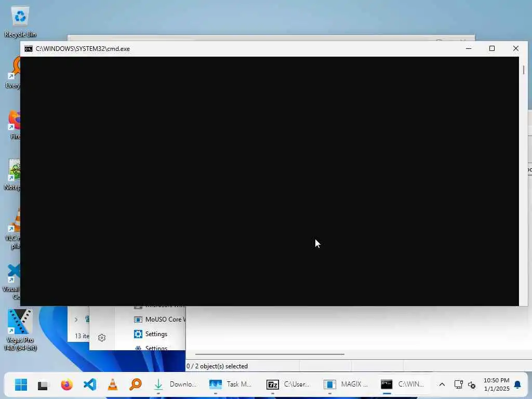Viewport: 532px width, 399px height.
Task: Select MoUSO Core process row
Action: [x=159, y=320]
